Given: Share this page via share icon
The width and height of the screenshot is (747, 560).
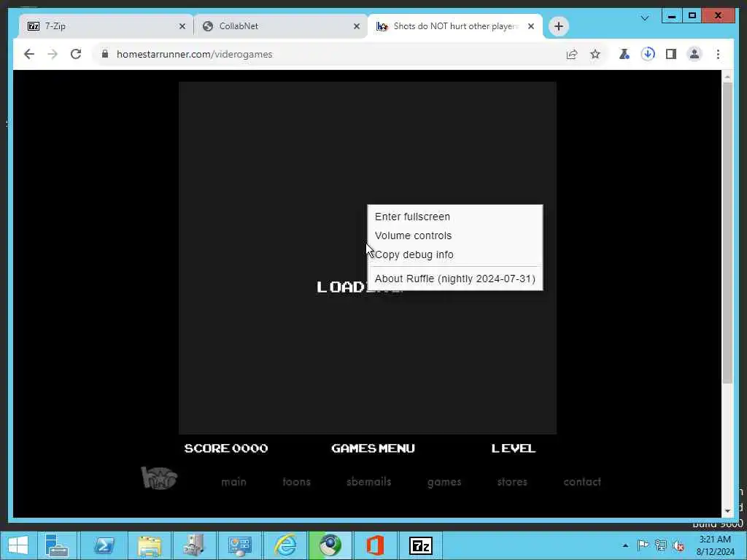Looking at the screenshot, I should pyautogui.click(x=572, y=54).
